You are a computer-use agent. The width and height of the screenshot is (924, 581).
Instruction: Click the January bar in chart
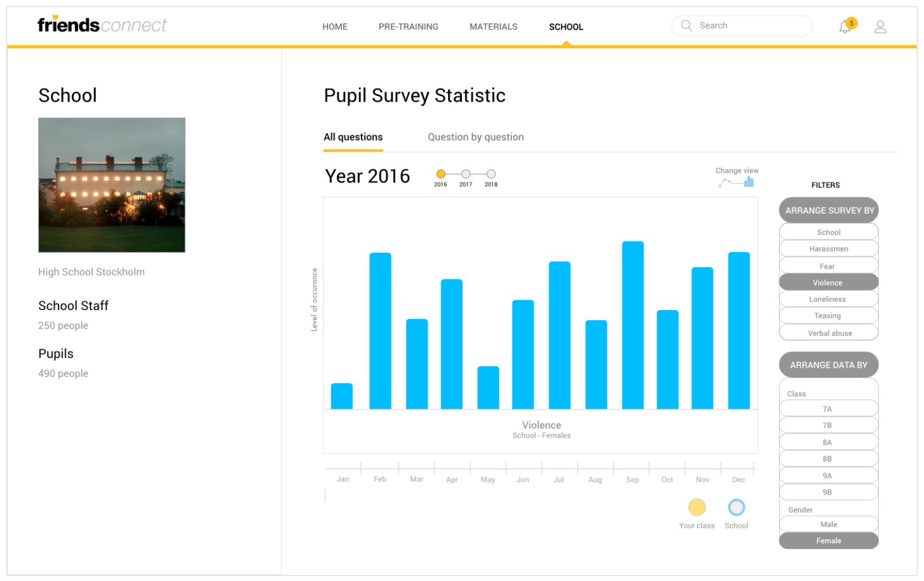341,396
